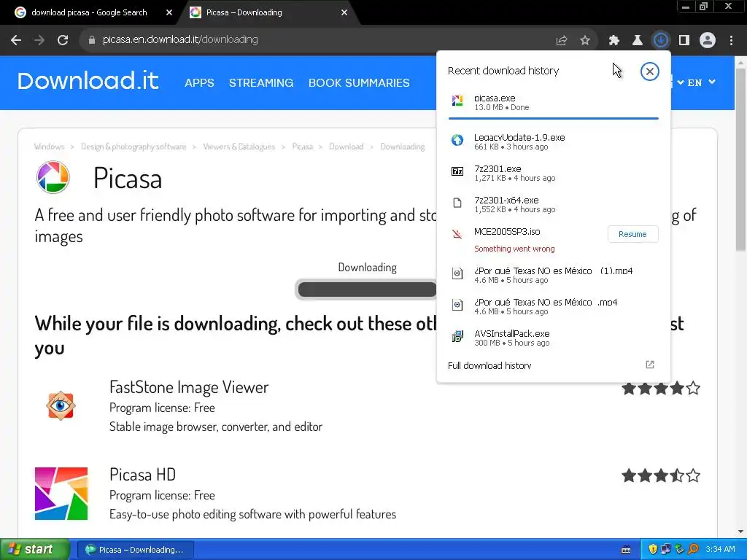This screenshot has height=560, width=747.
Task: Click the Windows breadcrumb link
Action: click(49, 147)
